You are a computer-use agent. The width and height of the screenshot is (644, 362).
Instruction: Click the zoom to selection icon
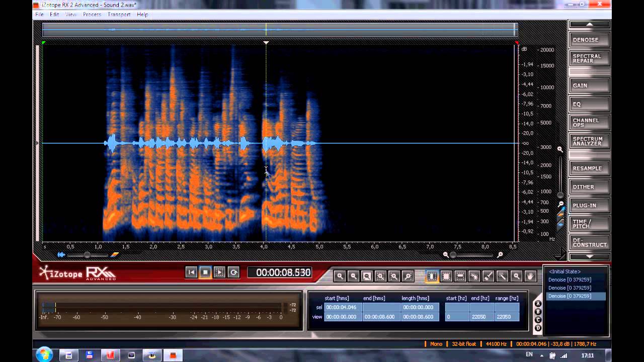click(x=381, y=276)
